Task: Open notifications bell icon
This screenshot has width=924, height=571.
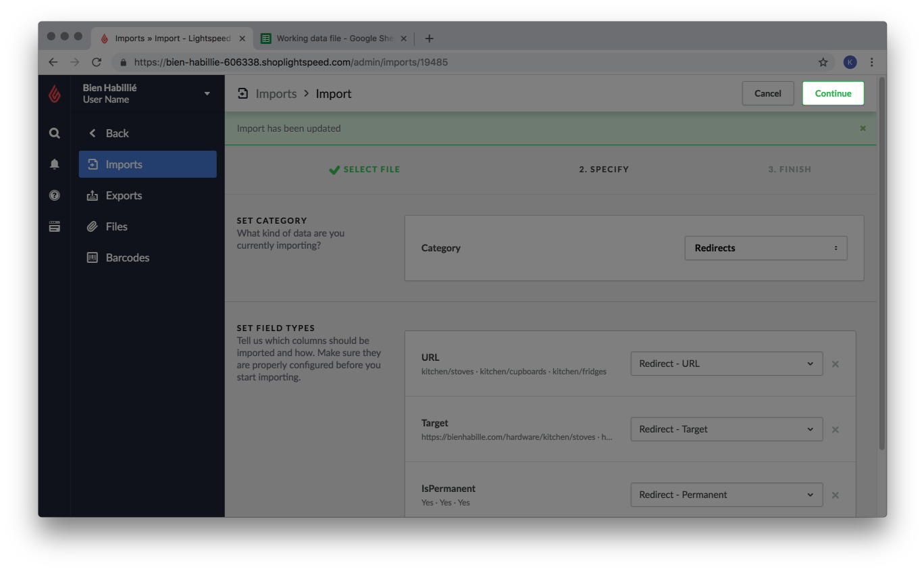Action: (55, 164)
